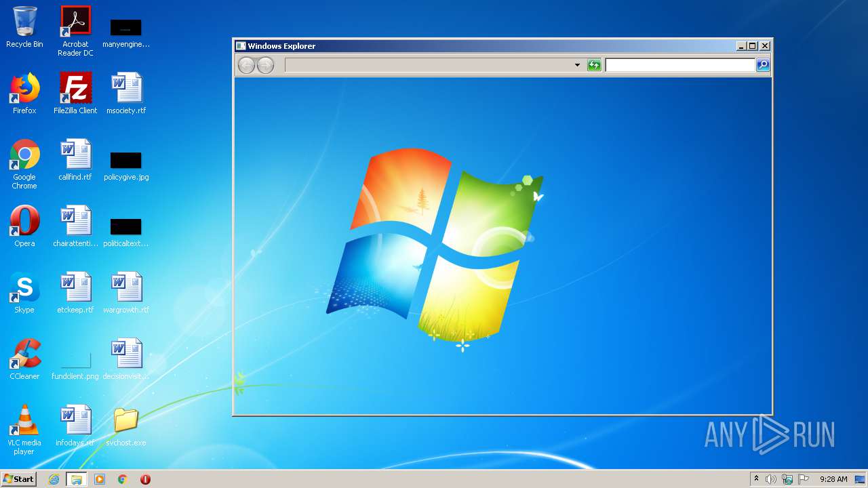Image resolution: width=868 pixels, height=488 pixels.
Task: Refresh the Windows Explorer view
Action: coord(594,65)
